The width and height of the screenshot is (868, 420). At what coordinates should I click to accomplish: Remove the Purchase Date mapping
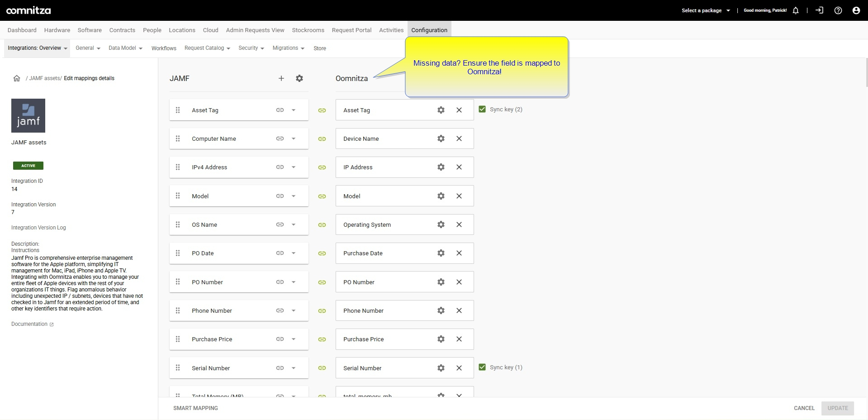(459, 253)
